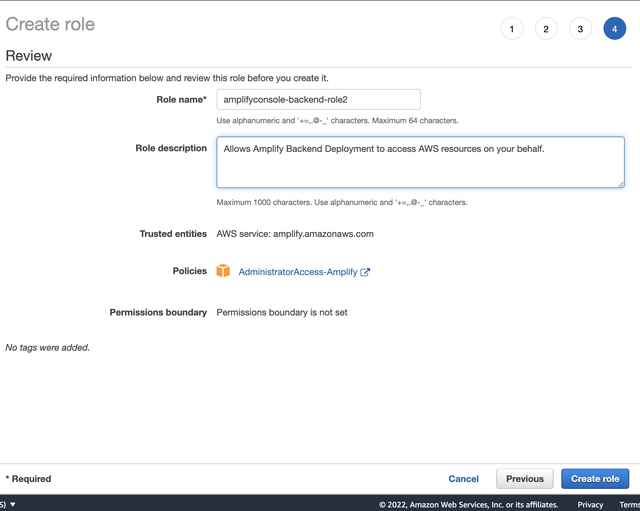Click the 'Policies' label
640x511 pixels.
pos(189,271)
